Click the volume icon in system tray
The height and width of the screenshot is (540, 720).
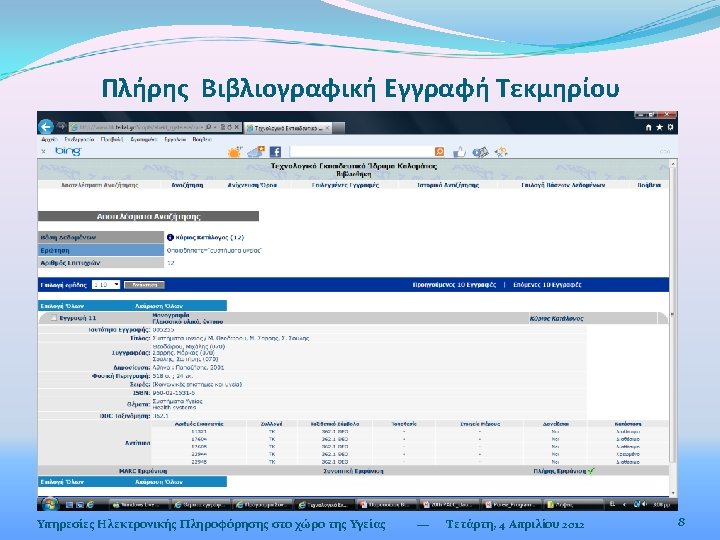[x=644, y=504]
